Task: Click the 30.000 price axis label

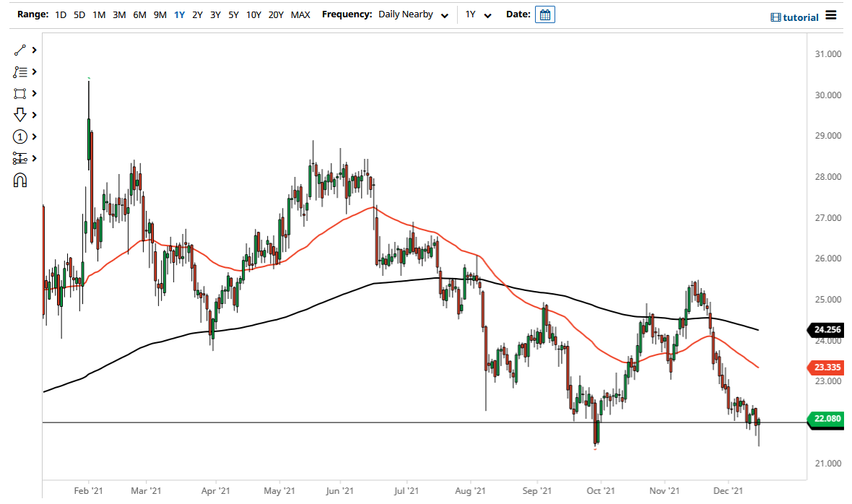Action: coord(827,95)
